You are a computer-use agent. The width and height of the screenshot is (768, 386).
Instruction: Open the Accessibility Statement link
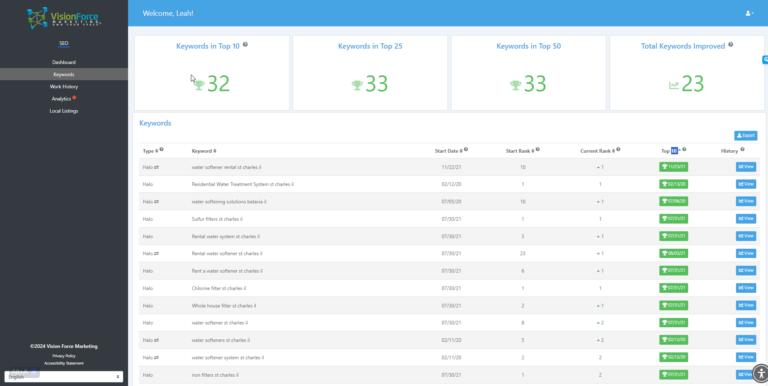pyautogui.click(x=64, y=363)
